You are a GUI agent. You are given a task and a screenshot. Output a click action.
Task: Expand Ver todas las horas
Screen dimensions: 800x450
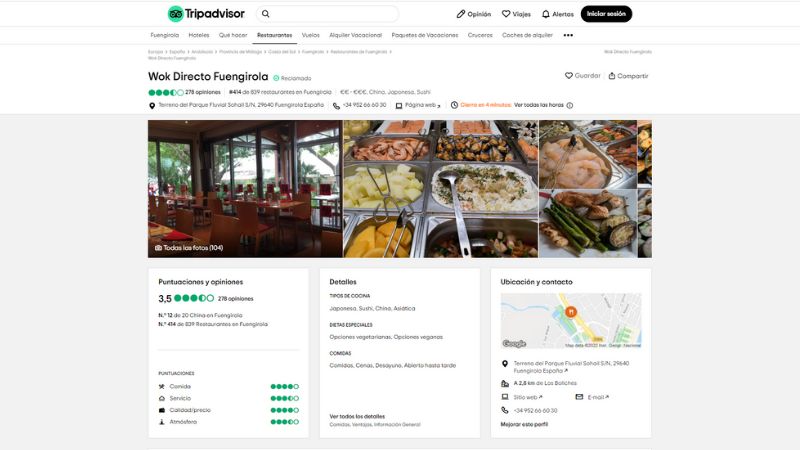pos(538,105)
